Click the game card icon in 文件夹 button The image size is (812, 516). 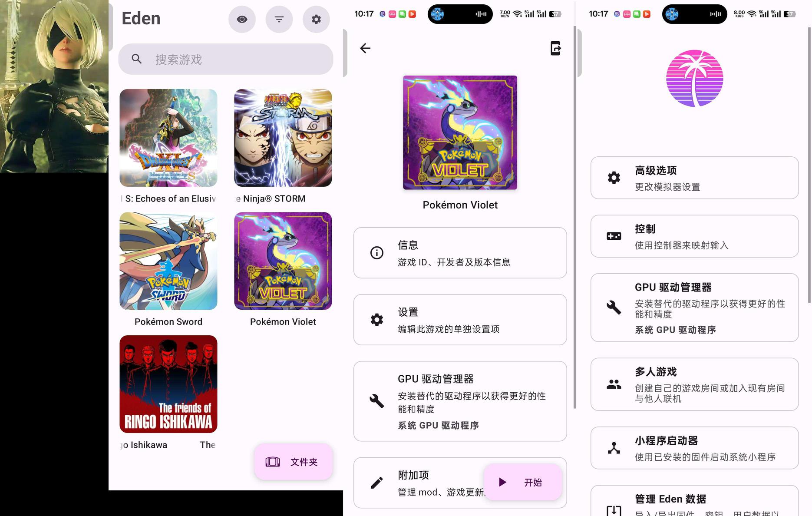273,462
